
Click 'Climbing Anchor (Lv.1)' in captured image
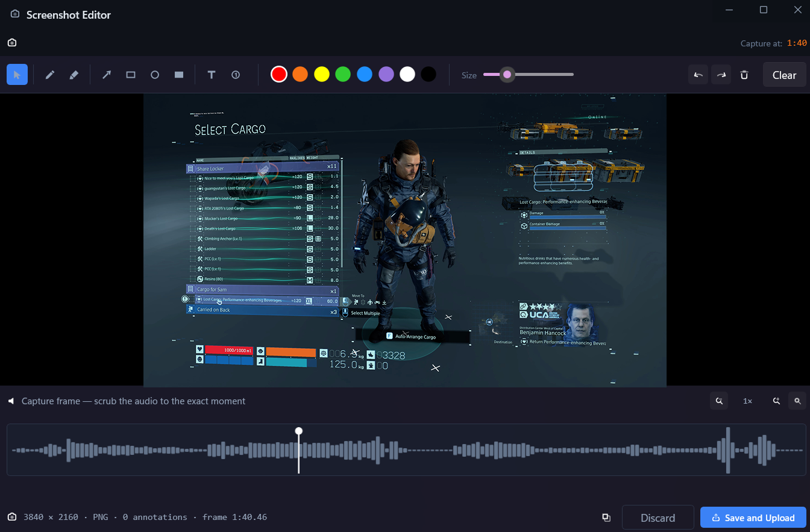click(x=223, y=239)
